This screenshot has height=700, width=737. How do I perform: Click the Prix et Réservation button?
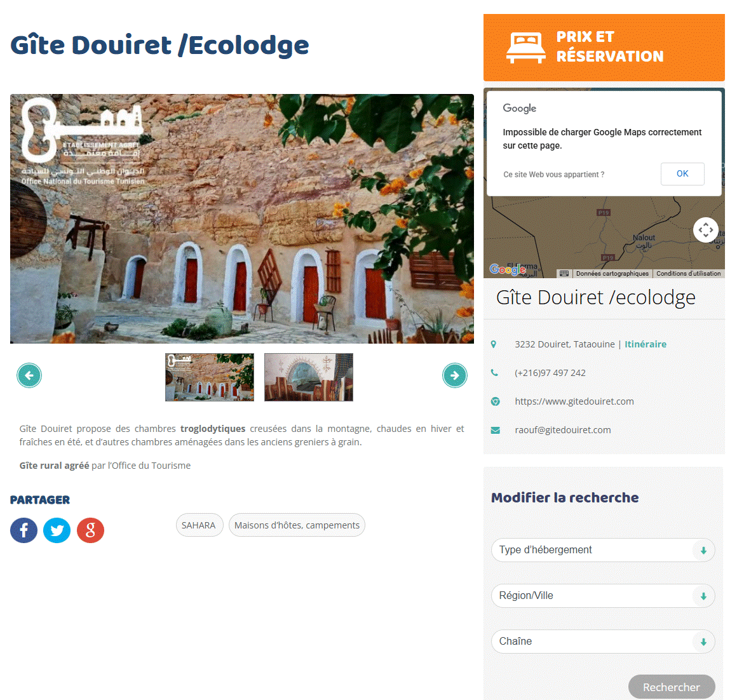(604, 48)
